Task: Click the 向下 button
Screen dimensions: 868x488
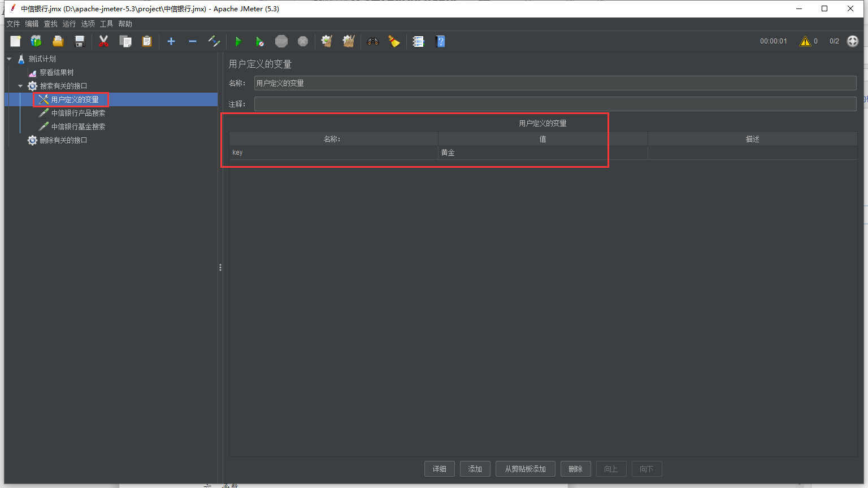Action: (646, 469)
